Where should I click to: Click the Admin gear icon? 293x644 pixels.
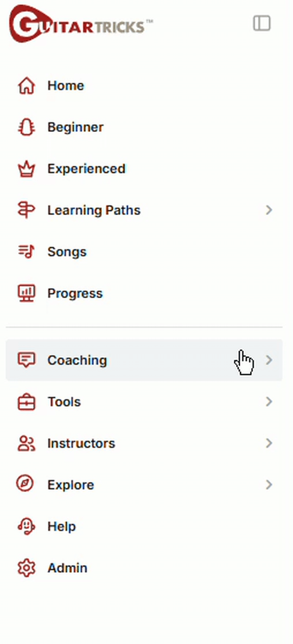pos(26,568)
